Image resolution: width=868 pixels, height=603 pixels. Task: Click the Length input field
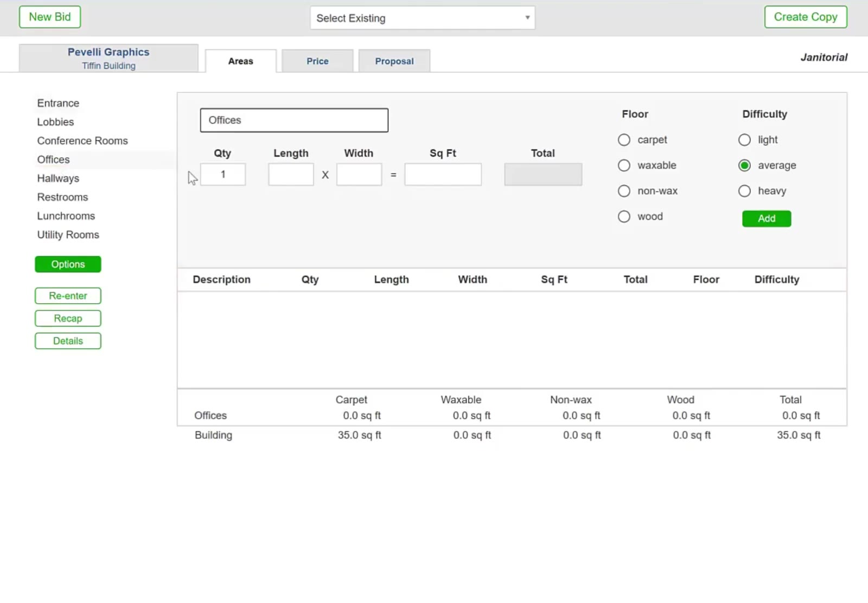[291, 175]
